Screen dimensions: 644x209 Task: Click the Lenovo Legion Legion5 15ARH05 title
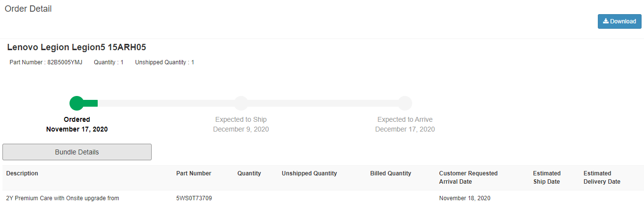pos(77,47)
